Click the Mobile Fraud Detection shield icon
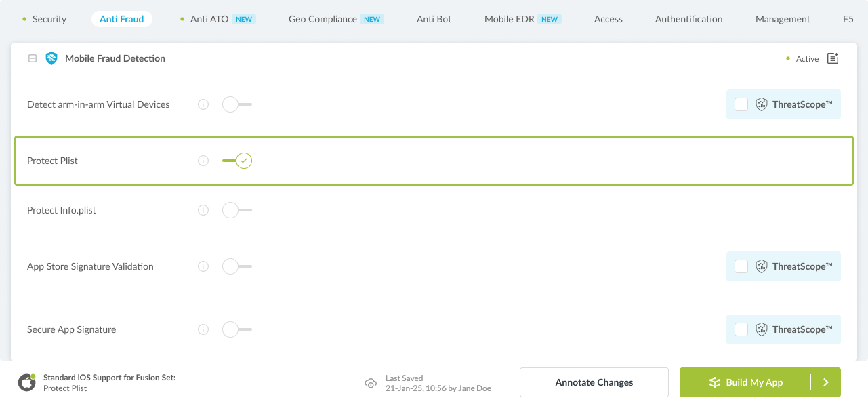 [51, 58]
